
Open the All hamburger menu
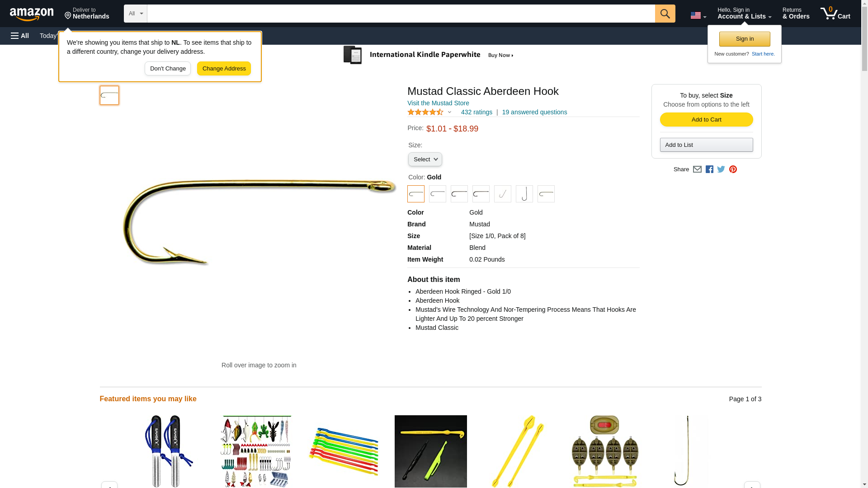[20, 36]
